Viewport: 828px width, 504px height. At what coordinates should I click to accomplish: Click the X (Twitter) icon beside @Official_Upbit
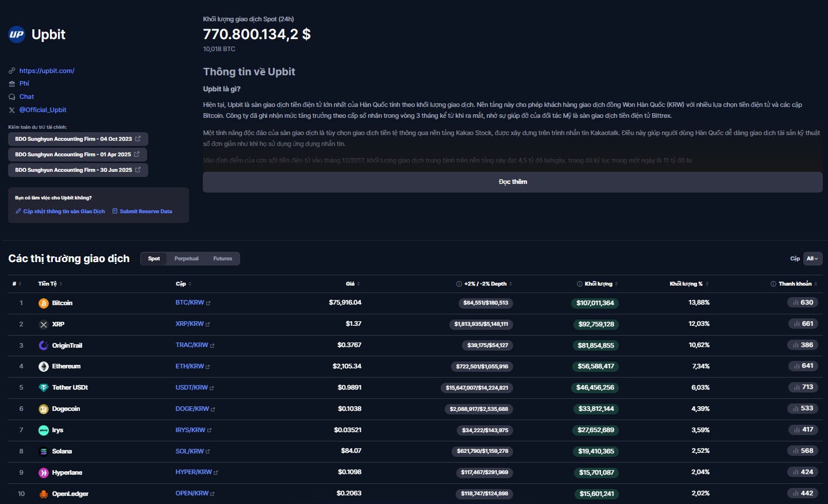pyautogui.click(x=12, y=110)
